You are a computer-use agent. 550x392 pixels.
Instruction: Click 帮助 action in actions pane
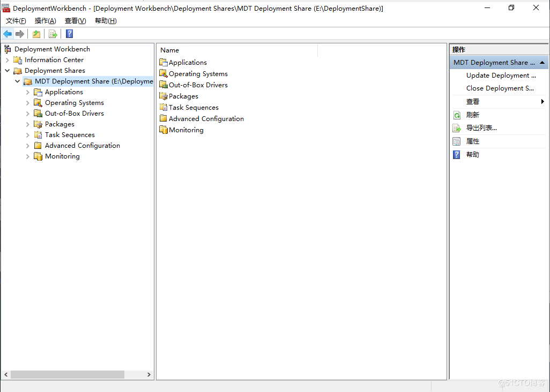(472, 155)
